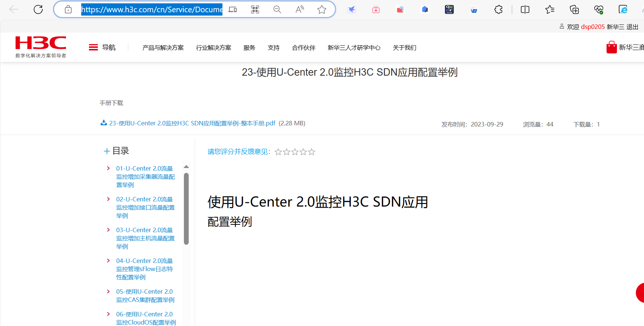Click the 新华三 link in the top bar
Image resolution: width=644 pixels, height=326 pixels.
615,27
